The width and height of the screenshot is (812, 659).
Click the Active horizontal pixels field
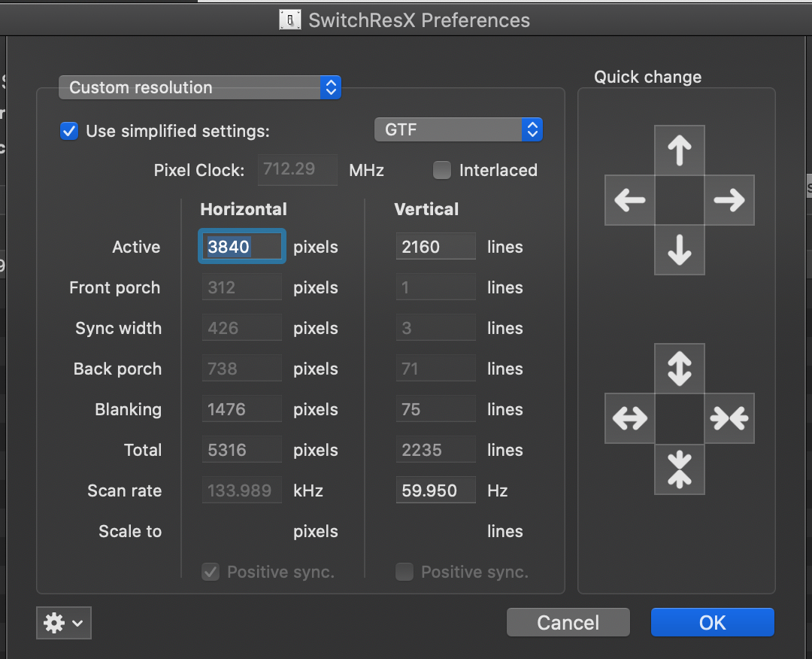(241, 246)
